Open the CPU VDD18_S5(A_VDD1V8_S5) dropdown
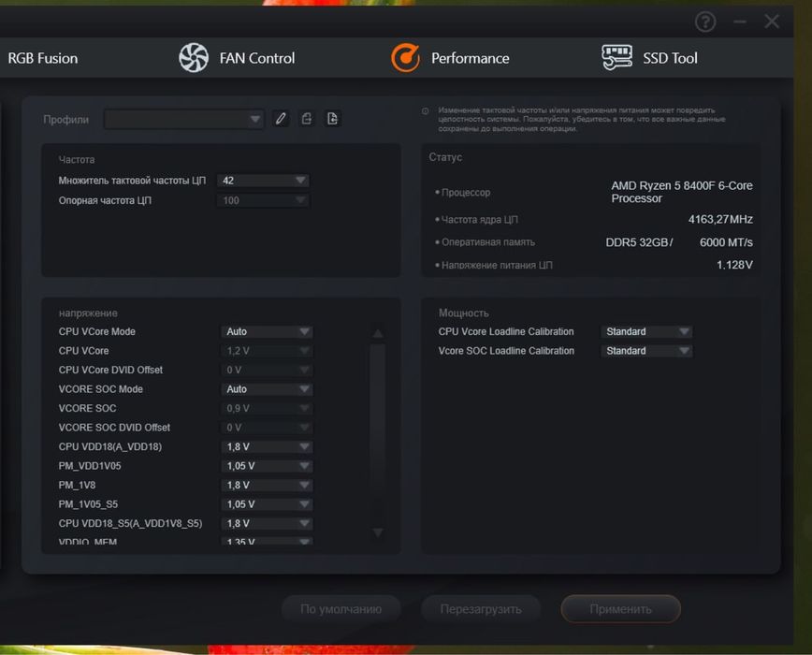 (x=267, y=523)
